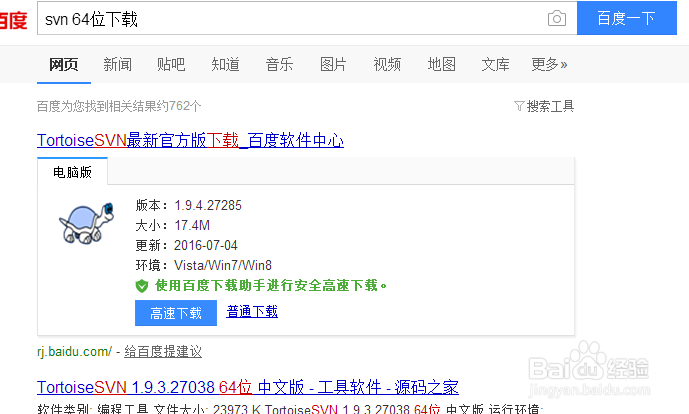Expand the 更多» menu
Screen dimensions: 689x414
549,65
